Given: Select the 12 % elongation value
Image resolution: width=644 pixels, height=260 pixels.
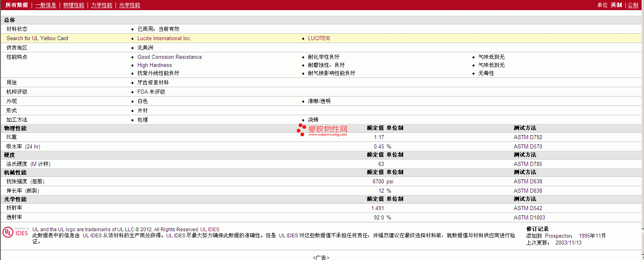Looking at the screenshot, I should coord(385,191).
